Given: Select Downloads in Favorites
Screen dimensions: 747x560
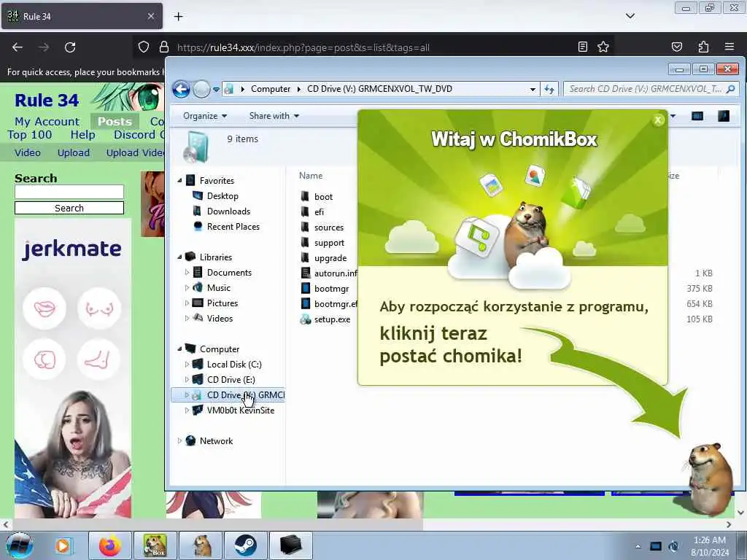Looking at the screenshot, I should (x=228, y=211).
